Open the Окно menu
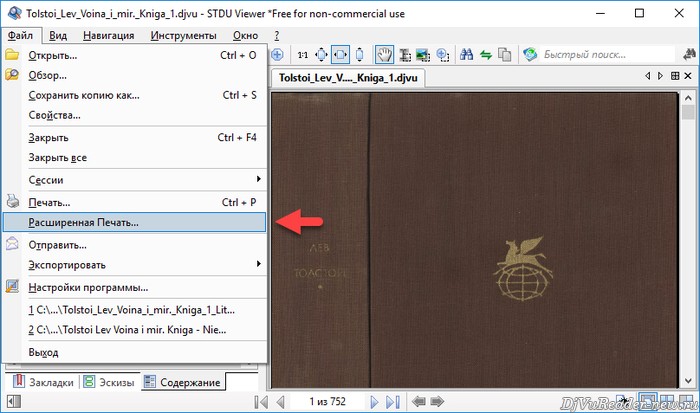The width and height of the screenshot is (700, 413). pyautogui.click(x=245, y=35)
